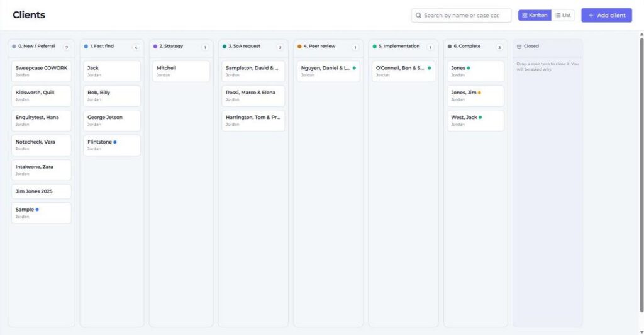Click the Closed column title
The image size is (644, 335).
(531, 47)
